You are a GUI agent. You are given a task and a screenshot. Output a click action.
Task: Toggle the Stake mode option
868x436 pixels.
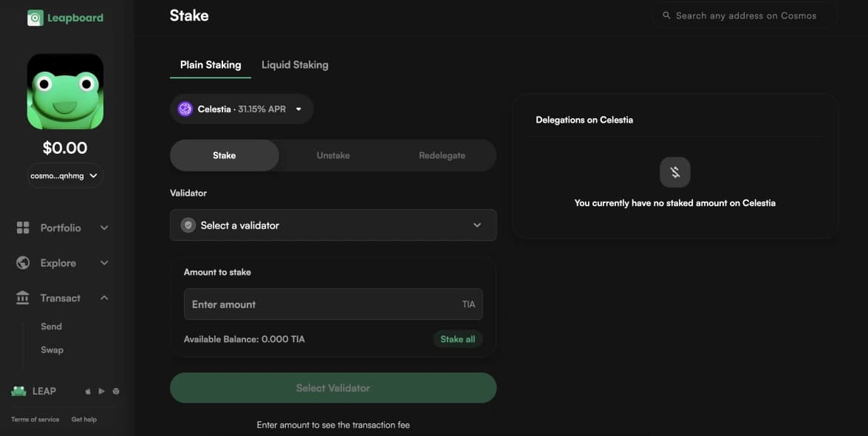coord(224,155)
